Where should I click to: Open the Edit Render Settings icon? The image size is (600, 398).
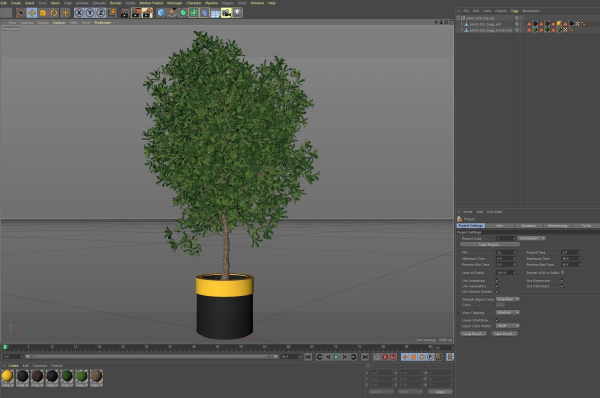(x=147, y=13)
